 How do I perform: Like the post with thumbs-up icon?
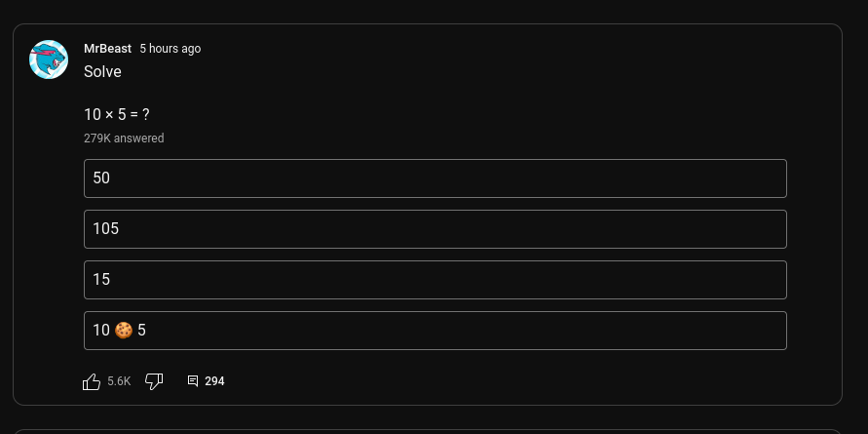(x=92, y=381)
